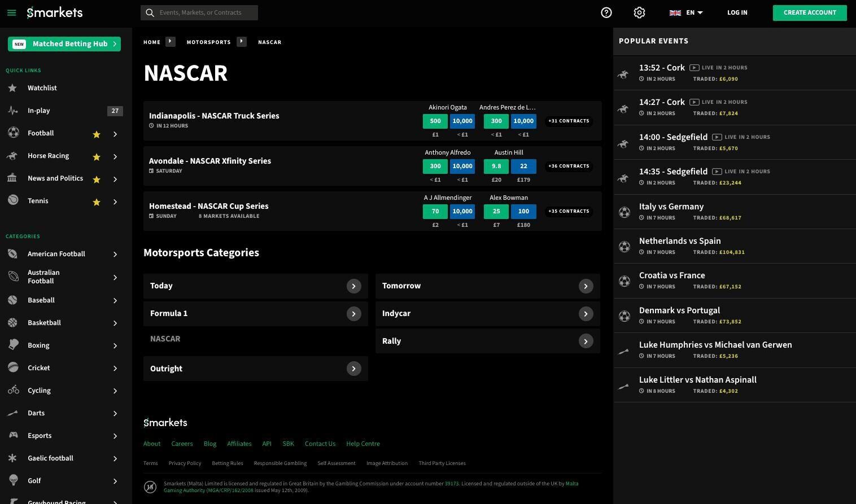The width and height of the screenshot is (856, 504).
Task: Click the American Football icon
Action: pyautogui.click(x=12, y=254)
